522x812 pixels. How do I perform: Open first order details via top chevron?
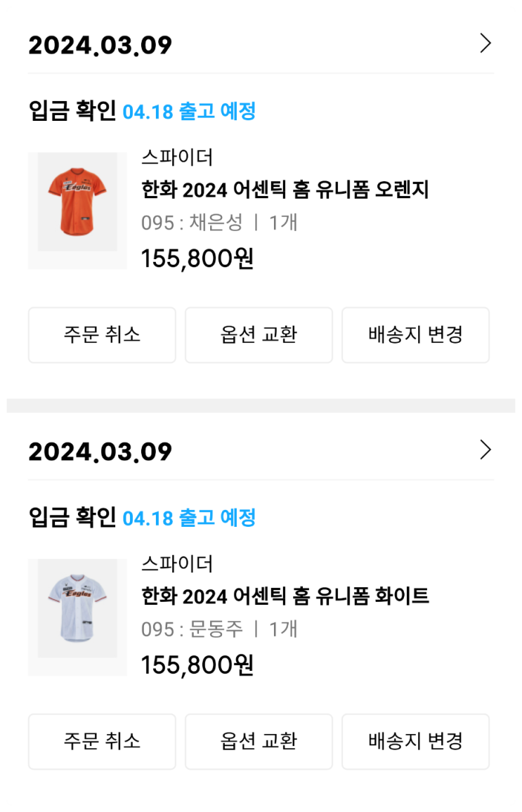(485, 44)
